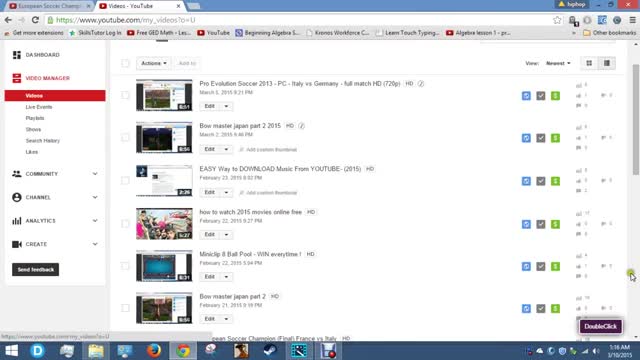Open EASY Way to DOWNLOAD Music video thumbnail

click(164, 181)
